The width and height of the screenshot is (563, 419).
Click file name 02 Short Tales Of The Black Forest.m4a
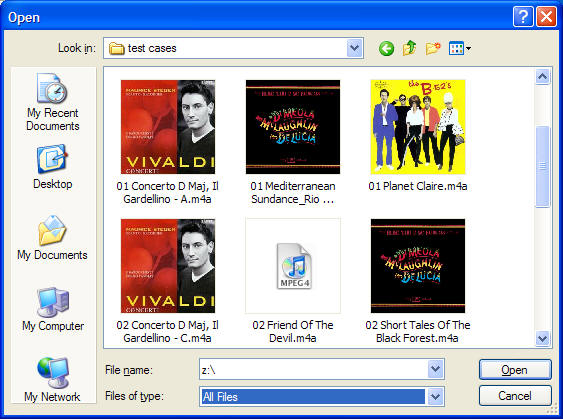click(x=418, y=331)
